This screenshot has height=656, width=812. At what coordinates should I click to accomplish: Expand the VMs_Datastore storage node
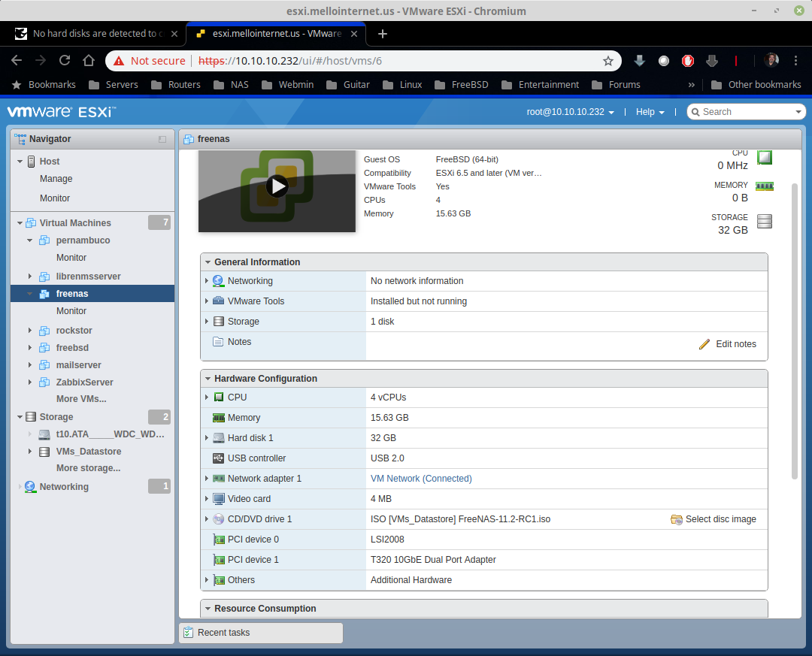point(29,452)
